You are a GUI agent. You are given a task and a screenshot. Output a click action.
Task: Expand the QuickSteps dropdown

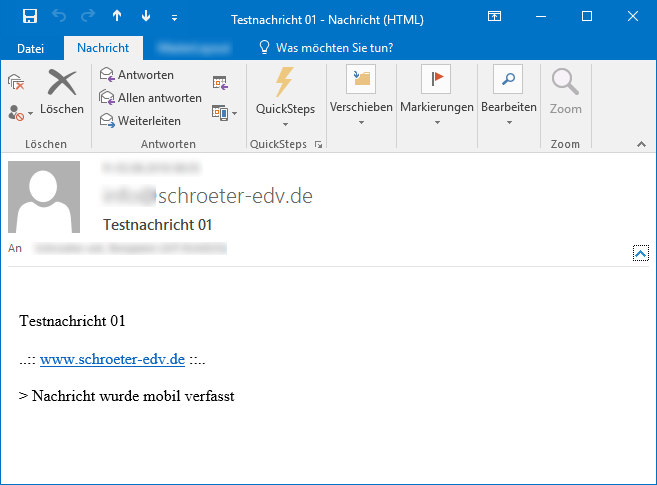[285, 124]
